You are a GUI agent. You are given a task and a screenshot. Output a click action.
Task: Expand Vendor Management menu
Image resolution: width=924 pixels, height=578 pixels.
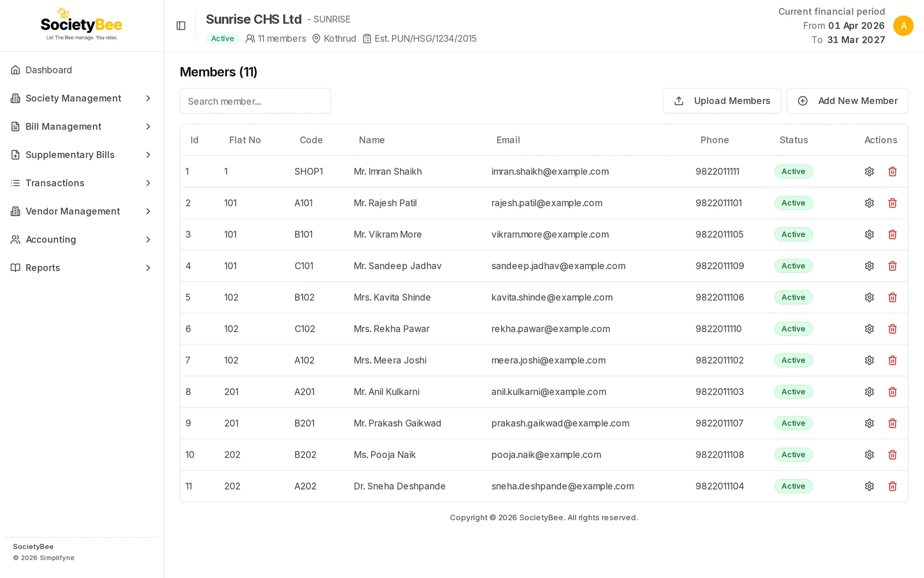tap(81, 212)
